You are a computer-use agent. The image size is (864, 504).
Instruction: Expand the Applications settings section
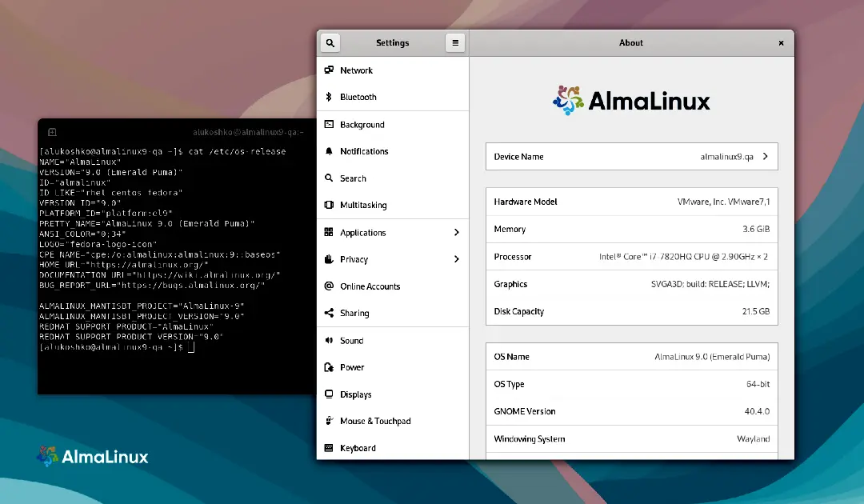[457, 232]
